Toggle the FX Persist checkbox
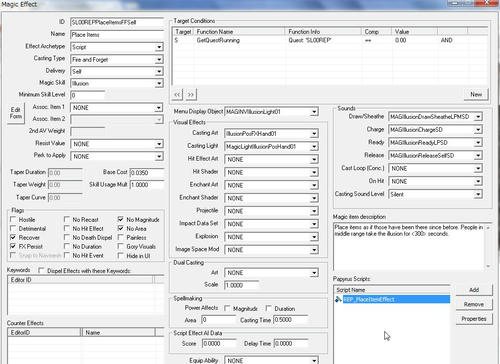500x364 pixels. 13,246
